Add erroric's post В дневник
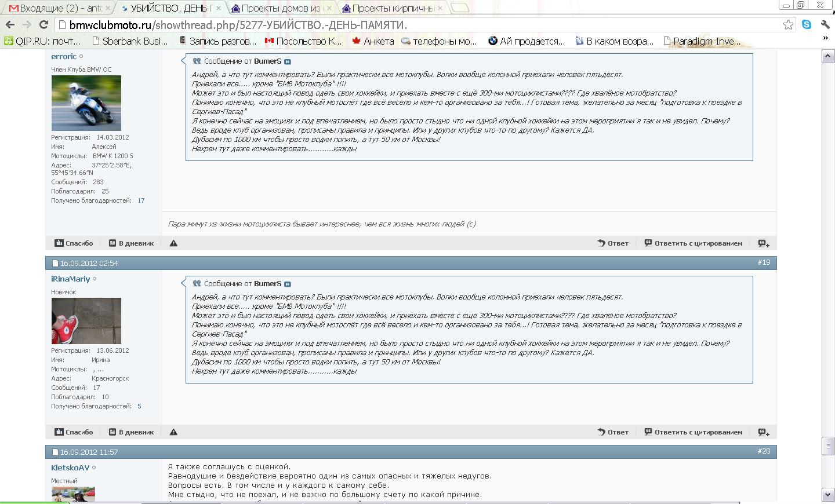The height and width of the screenshot is (504, 835). (131, 243)
